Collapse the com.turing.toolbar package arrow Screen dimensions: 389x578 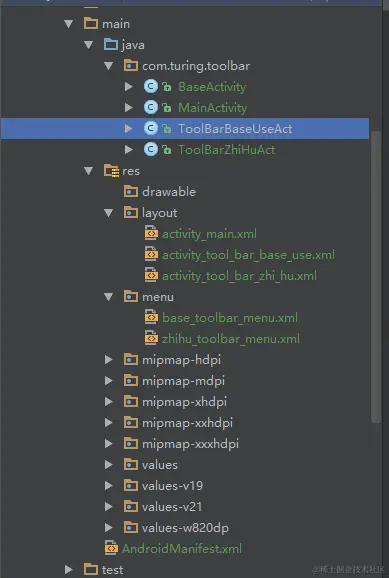pos(108,66)
